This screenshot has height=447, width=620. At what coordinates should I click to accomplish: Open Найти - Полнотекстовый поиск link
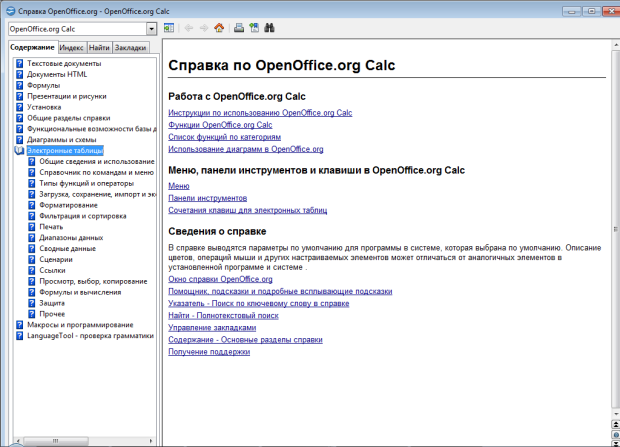pyautogui.click(x=223, y=316)
